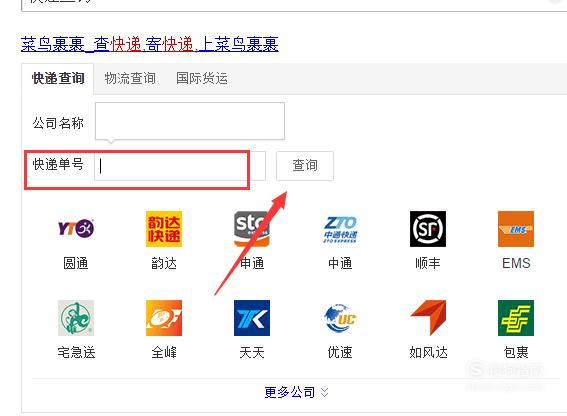This screenshot has height=416, width=567.
Task: Click the 圆通 company name text
Action: point(76,263)
